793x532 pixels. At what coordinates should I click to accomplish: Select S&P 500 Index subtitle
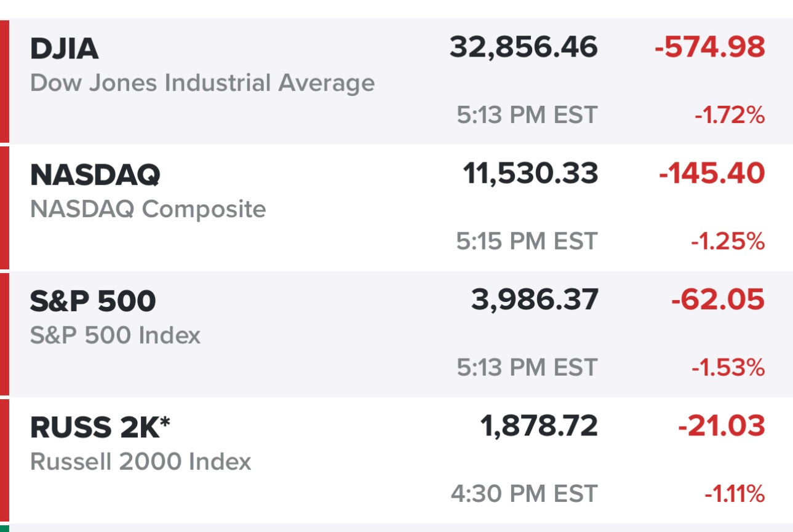point(116,336)
